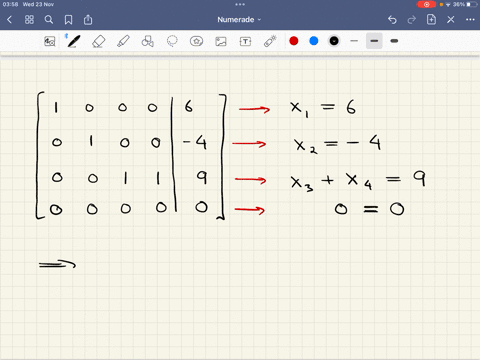Tap the handwritten 0 = 0 equation
This screenshot has width=480, height=360.
(x=369, y=209)
